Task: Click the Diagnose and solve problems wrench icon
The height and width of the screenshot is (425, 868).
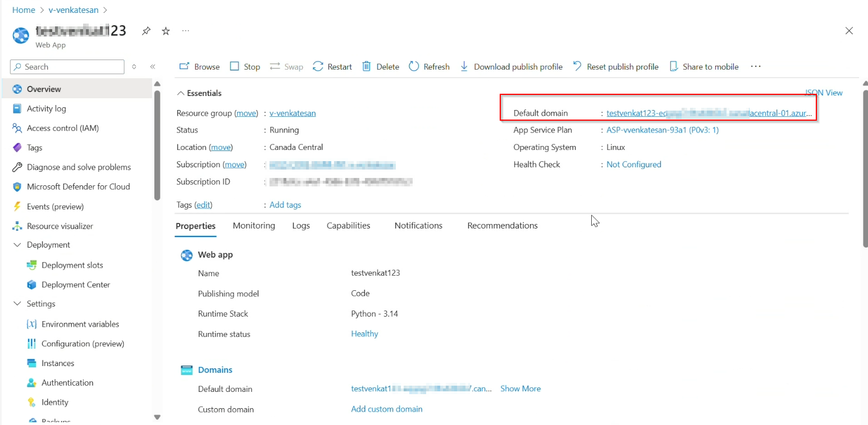Action: (x=17, y=167)
